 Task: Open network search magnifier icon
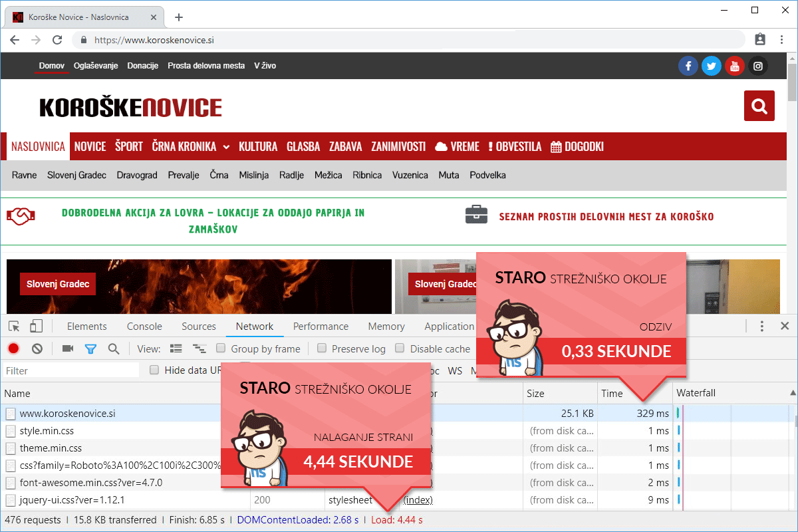coord(114,348)
